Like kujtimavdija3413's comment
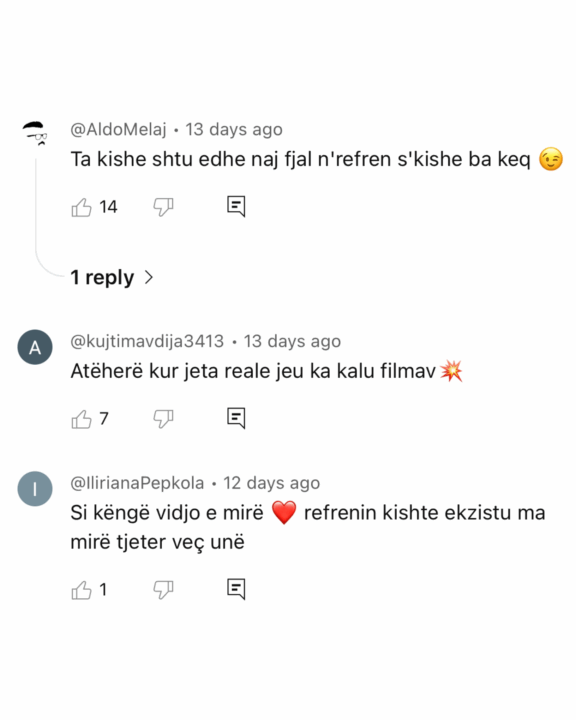The image size is (576, 720). [81, 419]
